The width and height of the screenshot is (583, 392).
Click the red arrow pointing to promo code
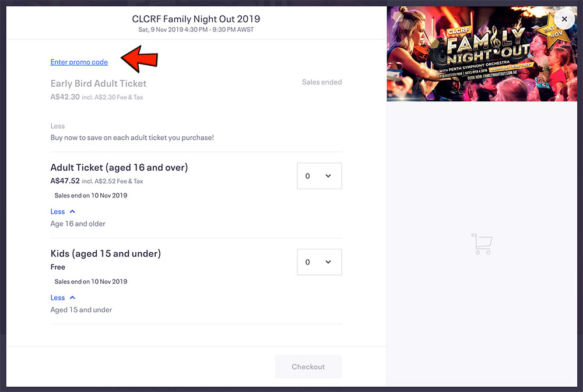click(139, 59)
